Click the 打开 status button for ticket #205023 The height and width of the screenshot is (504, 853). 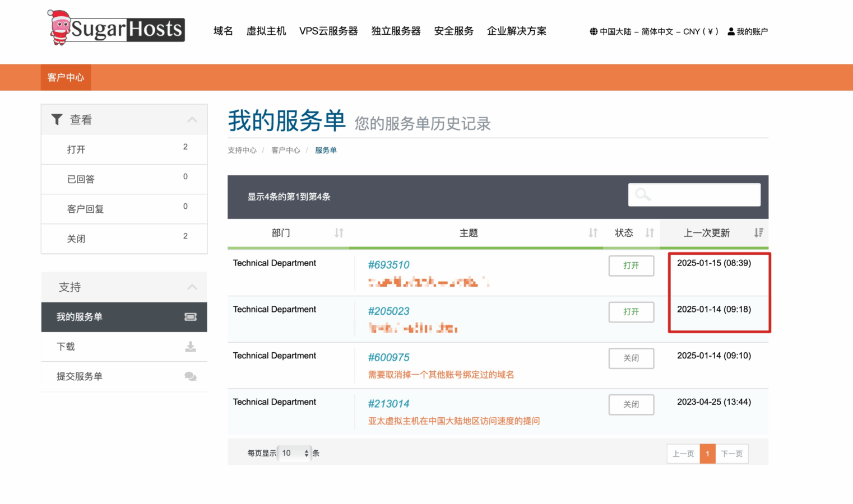pos(631,312)
